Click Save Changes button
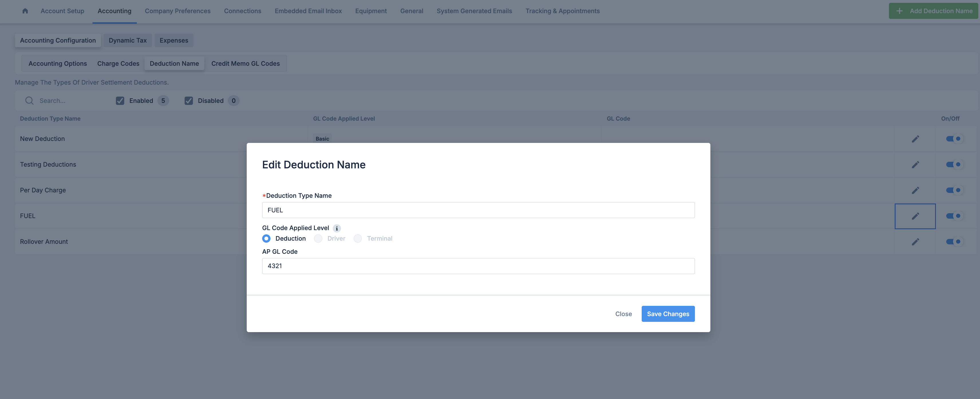This screenshot has height=399, width=980. coord(668,314)
